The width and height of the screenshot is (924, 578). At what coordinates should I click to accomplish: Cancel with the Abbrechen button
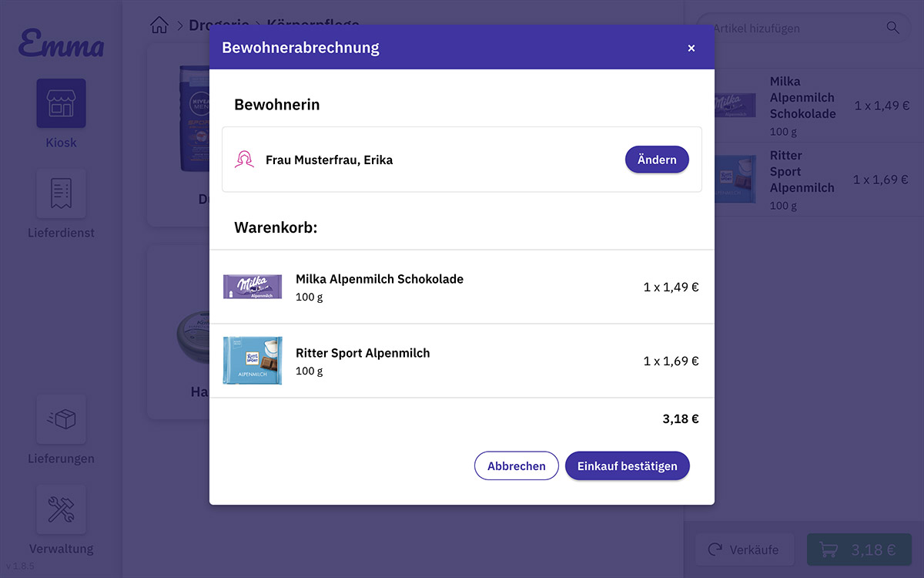coord(516,465)
